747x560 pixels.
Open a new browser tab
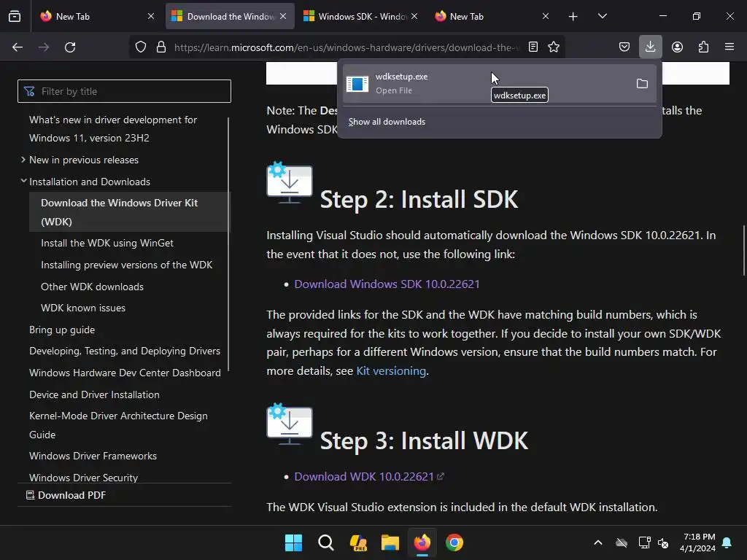[573, 17]
